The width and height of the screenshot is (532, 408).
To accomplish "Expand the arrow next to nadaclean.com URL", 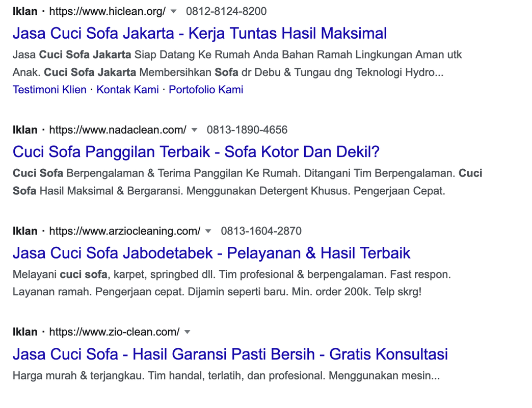I will tap(194, 130).
